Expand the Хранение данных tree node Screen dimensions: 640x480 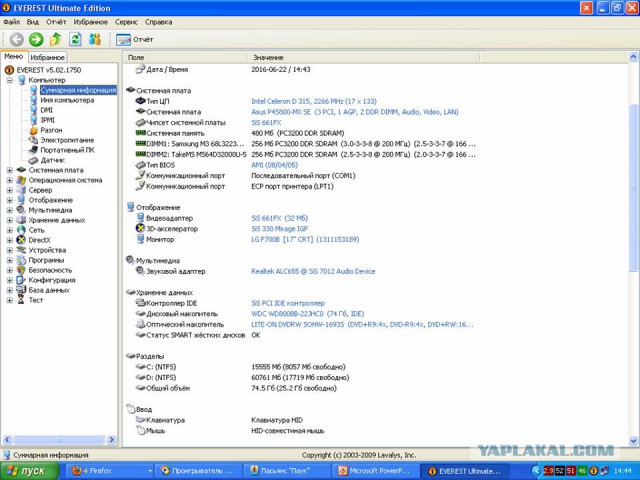tap(9, 220)
